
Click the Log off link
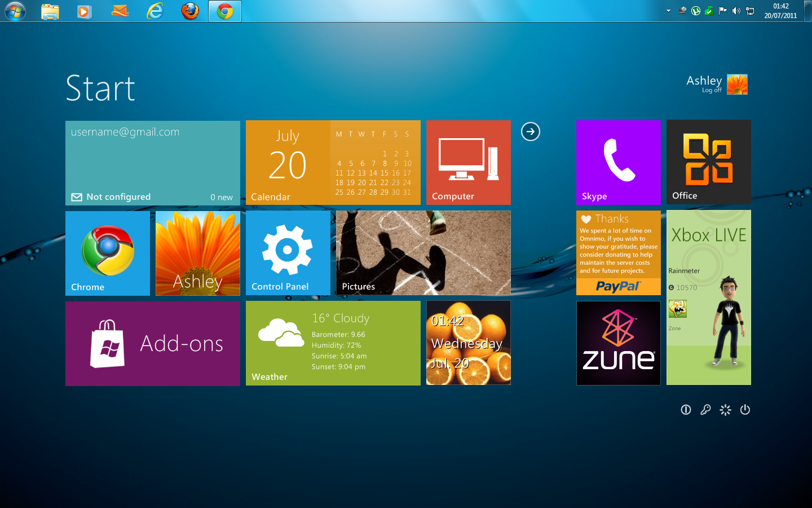coord(712,90)
